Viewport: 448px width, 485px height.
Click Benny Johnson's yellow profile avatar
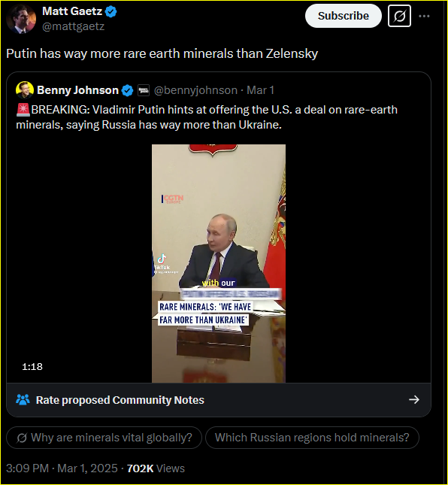click(25, 90)
